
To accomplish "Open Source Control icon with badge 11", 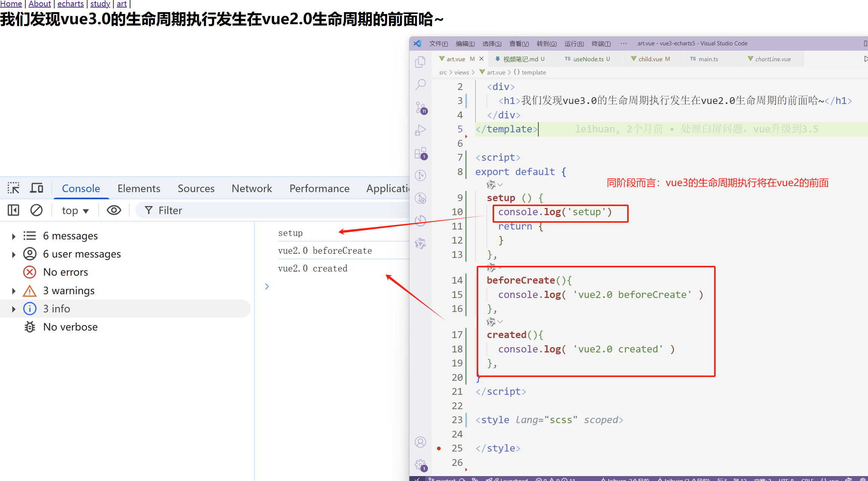I will coord(420,108).
